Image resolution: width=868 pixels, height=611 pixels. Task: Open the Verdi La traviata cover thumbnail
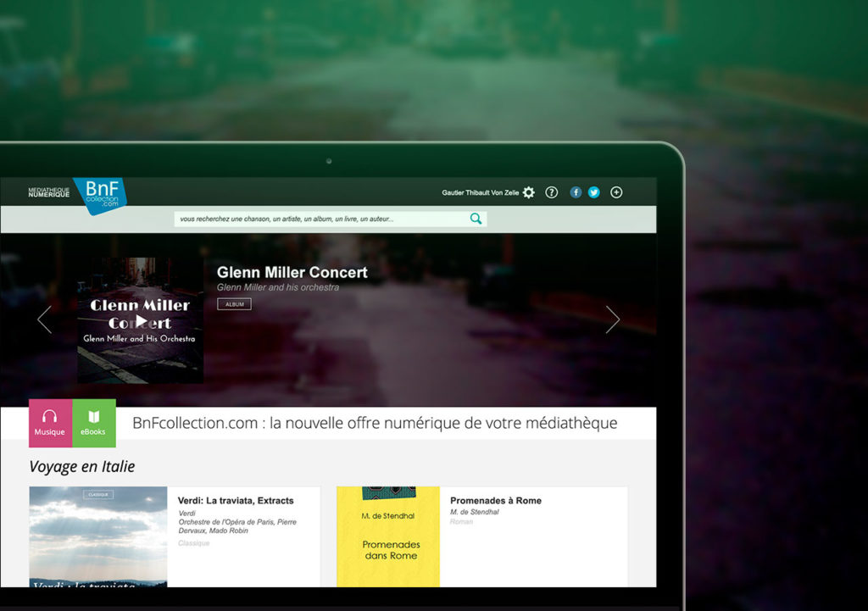click(x=98, y=536)
